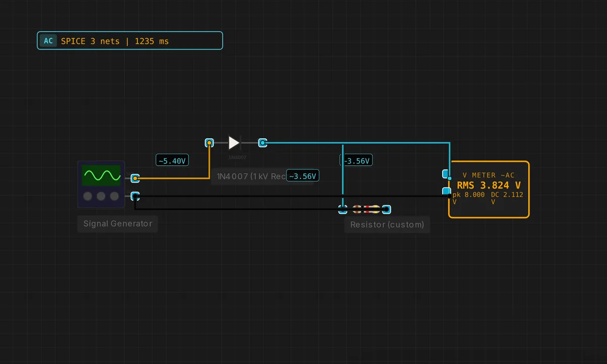Click the diode anode terminal with orange dot

click(209, 143)
